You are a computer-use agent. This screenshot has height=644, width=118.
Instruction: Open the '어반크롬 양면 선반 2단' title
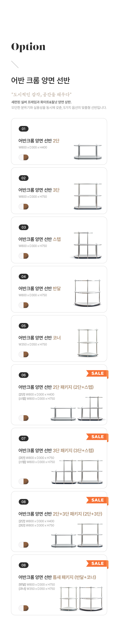tap(39, 141)
